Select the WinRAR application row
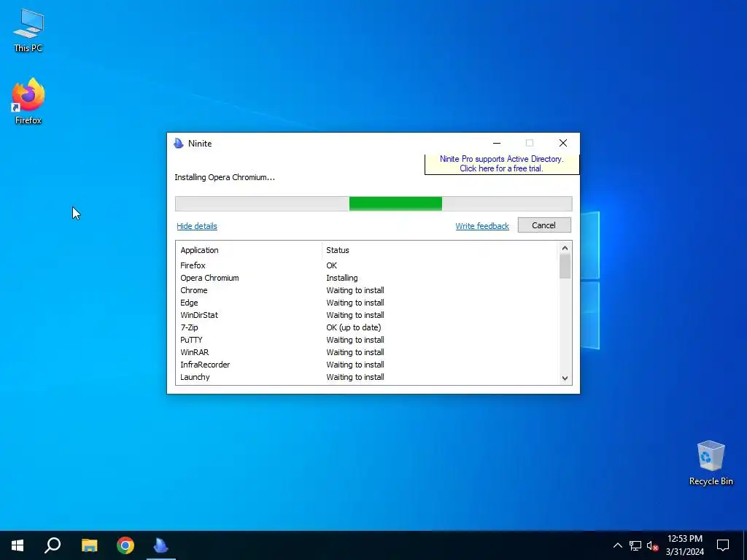This screenshot has height=560, width=747. pyautogui.click(x=366, y=352)
